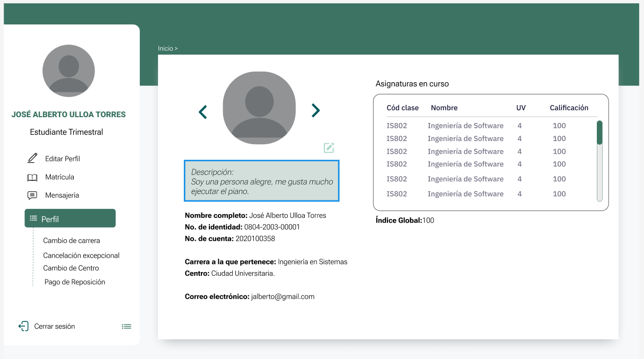Click the large profile photo in the main card
The width and height of the screenshot is (644, 359).
pos(259,108)
